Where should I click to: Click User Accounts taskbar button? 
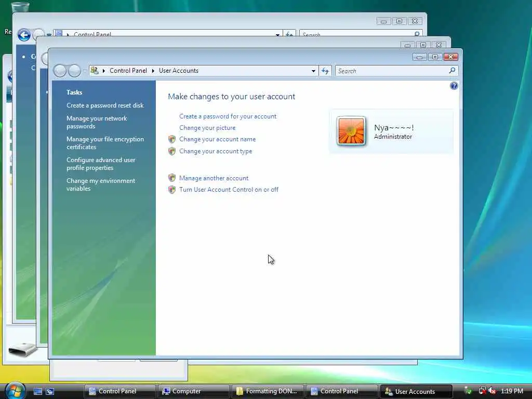416,391
